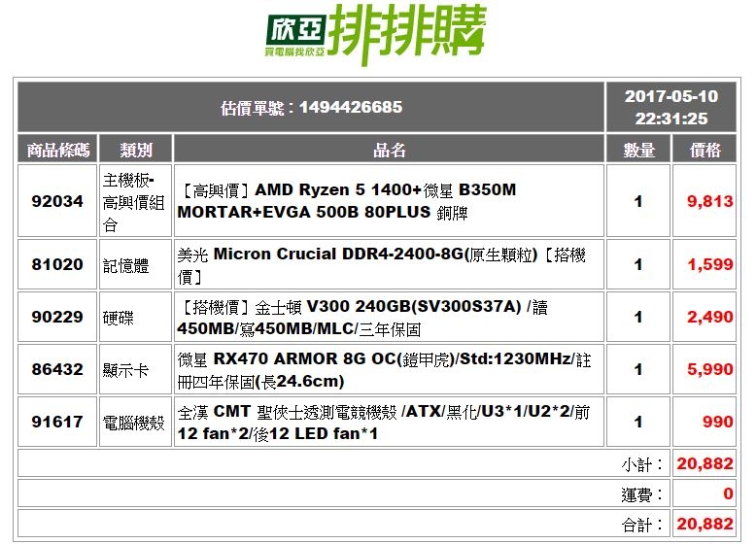Viewport: 756px width, 544px height.
Task: Click quantity 1 in Ryzen bundle row
Action: [638, 201]
